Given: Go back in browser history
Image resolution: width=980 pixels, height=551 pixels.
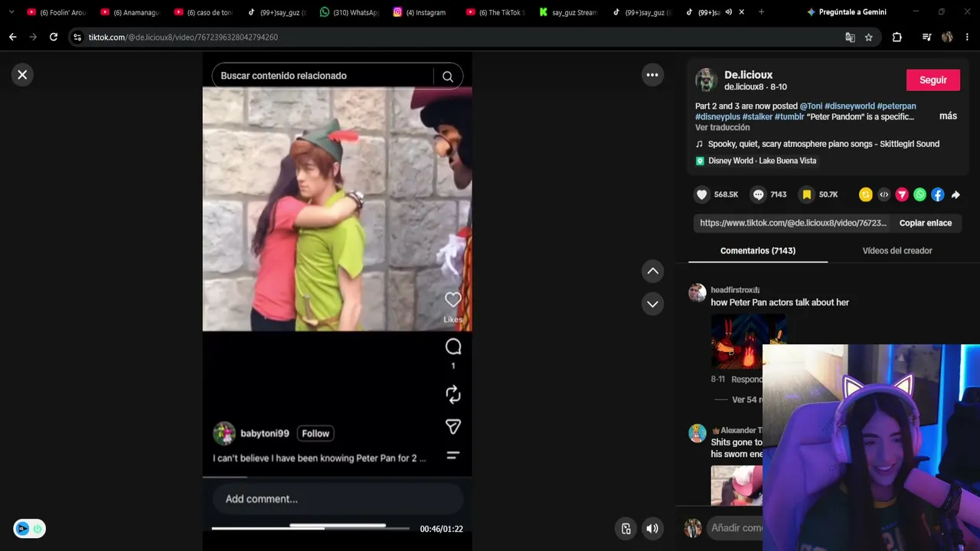Looking at the screenshot, I should click(12, 37).
